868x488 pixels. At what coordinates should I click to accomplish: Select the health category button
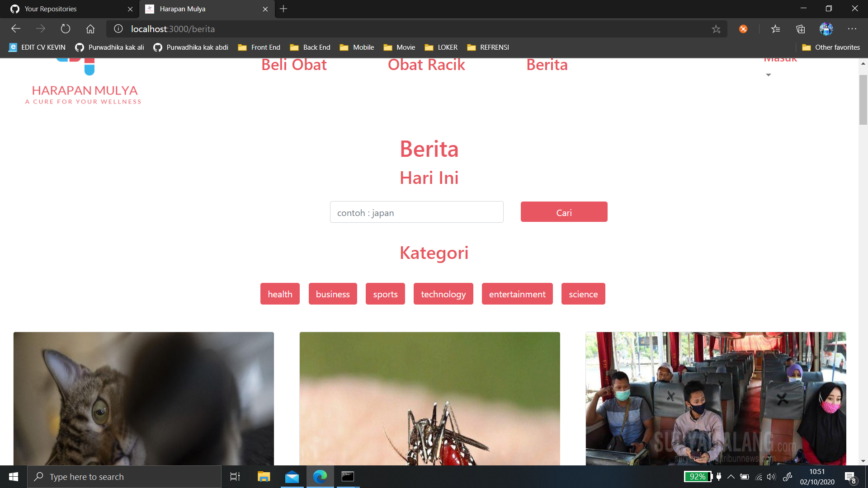click(x=280, y=294)
